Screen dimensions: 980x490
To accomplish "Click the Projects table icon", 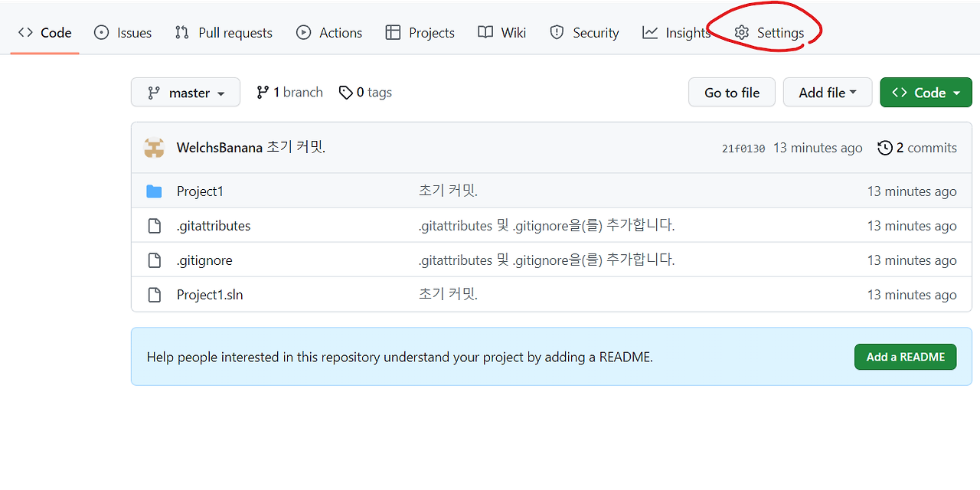I will click(x=393, y=33).
